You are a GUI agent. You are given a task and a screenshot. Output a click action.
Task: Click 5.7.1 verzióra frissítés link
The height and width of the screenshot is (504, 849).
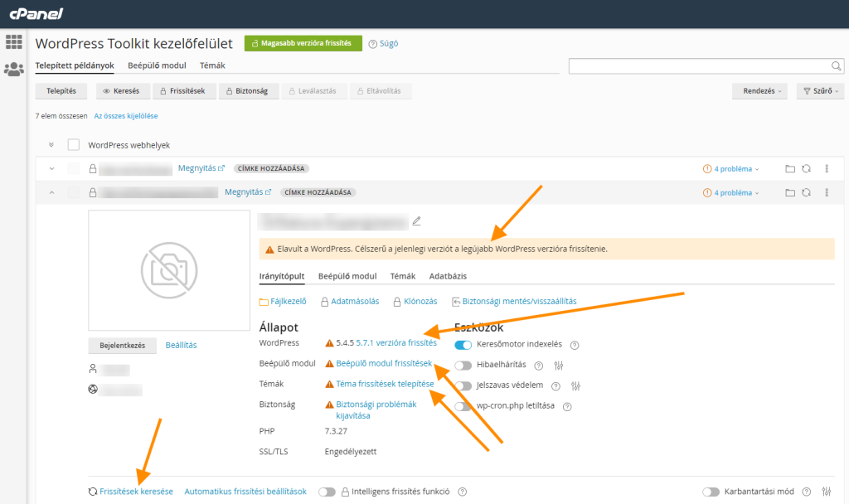pos(396,342)
